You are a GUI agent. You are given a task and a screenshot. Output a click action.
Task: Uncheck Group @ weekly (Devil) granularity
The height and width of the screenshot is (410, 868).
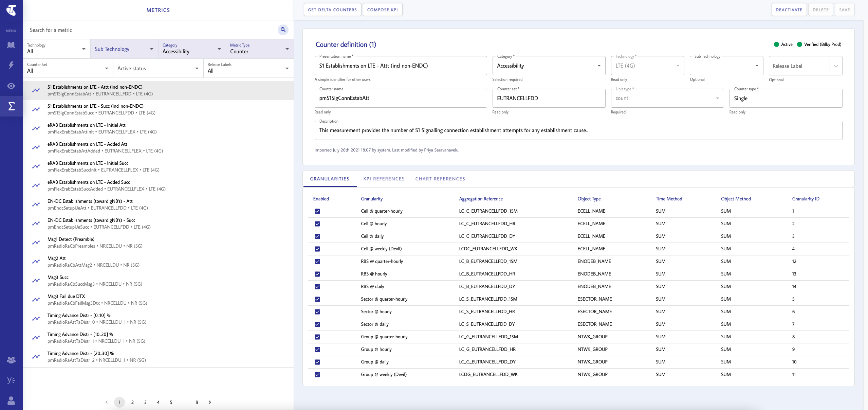[x=317, y=375]
